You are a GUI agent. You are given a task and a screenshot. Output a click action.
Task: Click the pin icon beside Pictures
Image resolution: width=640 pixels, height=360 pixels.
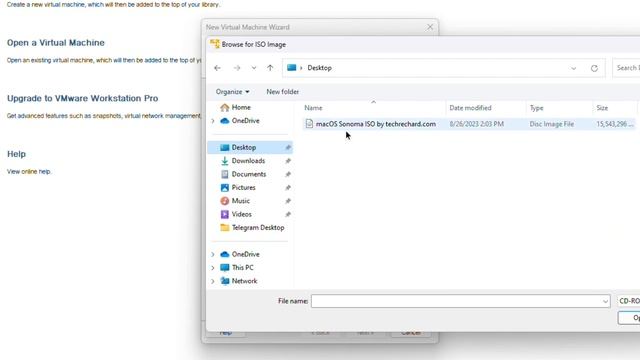coord(288,188)
